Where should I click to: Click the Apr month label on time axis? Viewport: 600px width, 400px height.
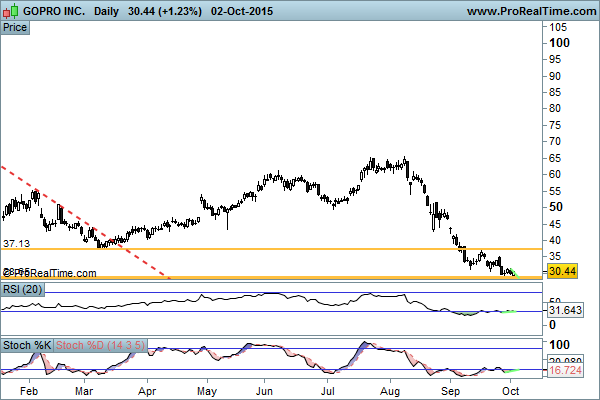pos(147,391)
